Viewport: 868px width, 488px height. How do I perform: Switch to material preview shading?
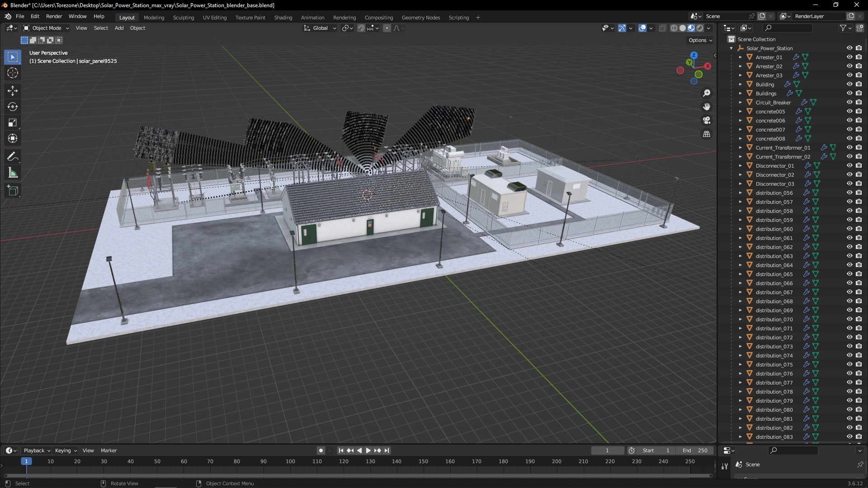691,28
